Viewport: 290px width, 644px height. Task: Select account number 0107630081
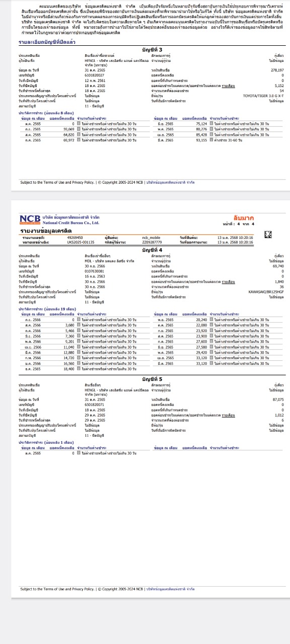[95, 271]
